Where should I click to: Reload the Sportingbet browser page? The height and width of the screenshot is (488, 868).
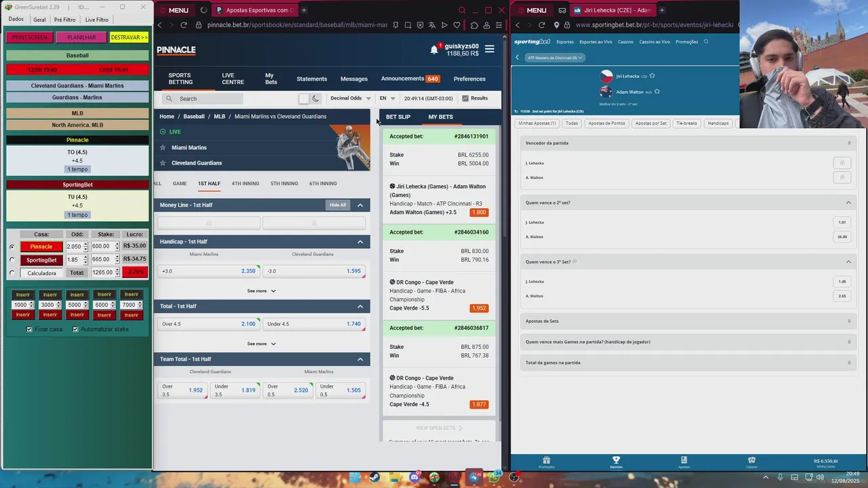point(541,25)
